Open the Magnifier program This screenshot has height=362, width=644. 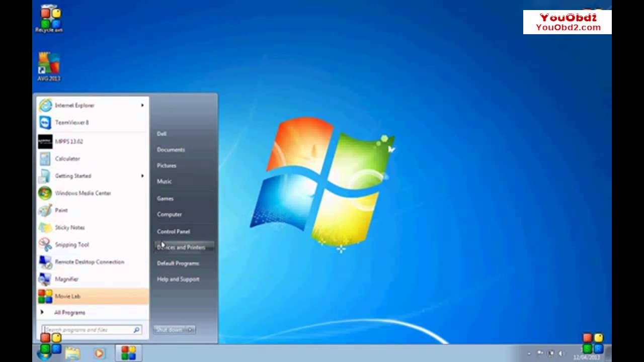pyautogui.click(x=93, y=279)
